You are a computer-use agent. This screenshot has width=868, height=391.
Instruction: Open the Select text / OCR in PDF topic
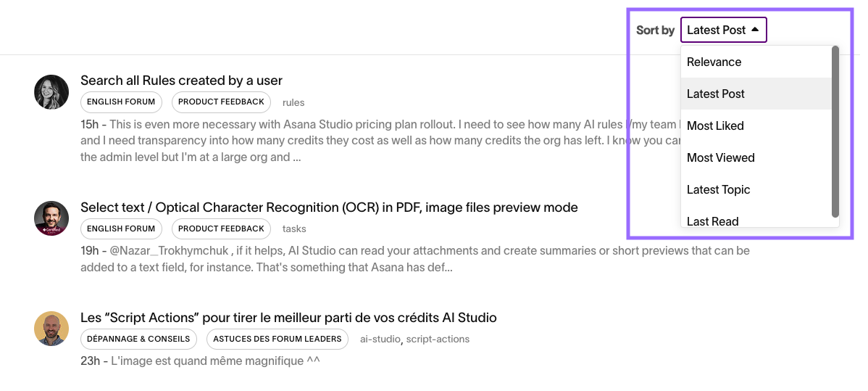pyautogui.click(x=329, y=207)
